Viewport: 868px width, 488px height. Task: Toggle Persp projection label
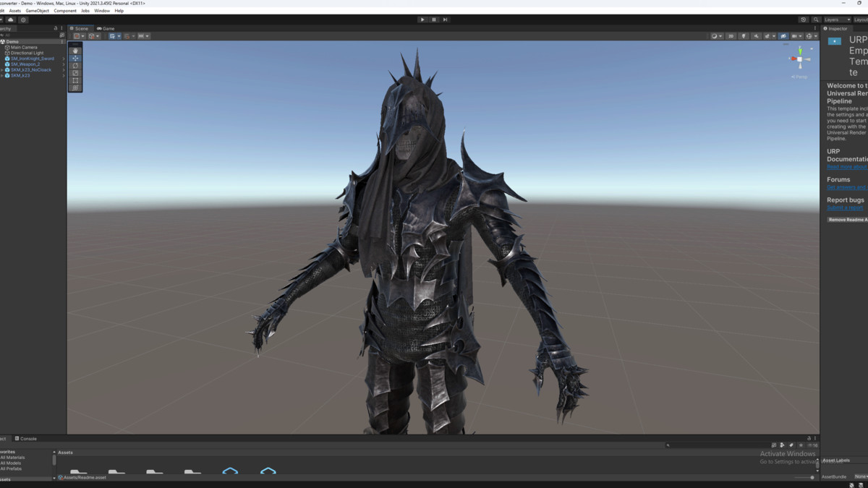[x=800, y=76]
